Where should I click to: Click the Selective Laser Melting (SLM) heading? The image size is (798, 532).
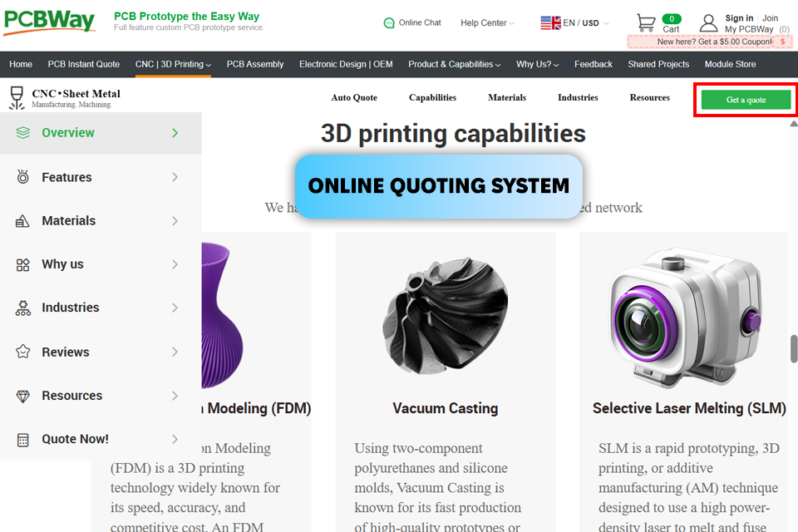(x=689, y=408)
